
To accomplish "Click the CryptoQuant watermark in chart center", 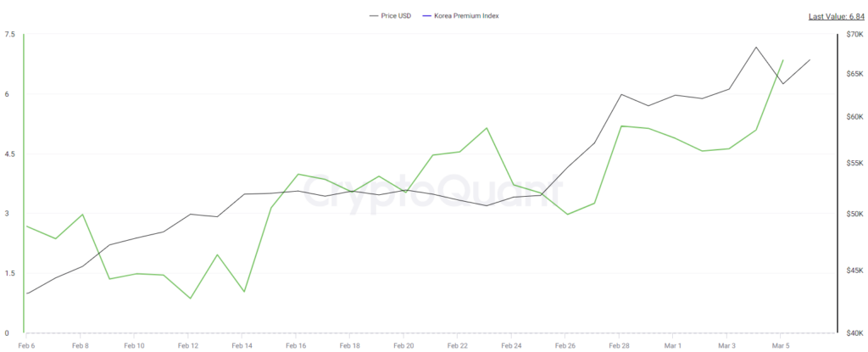I will click(434, 187).
